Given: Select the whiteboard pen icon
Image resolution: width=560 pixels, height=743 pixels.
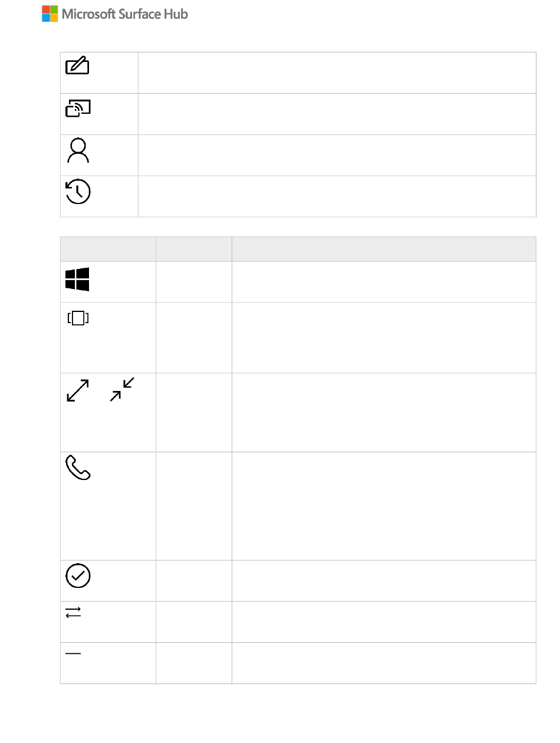Looking at the screenshot, I should click(78, 65).
